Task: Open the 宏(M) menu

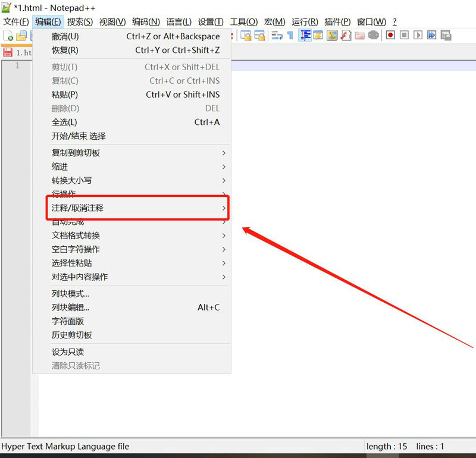Action: tap(275, 22)
